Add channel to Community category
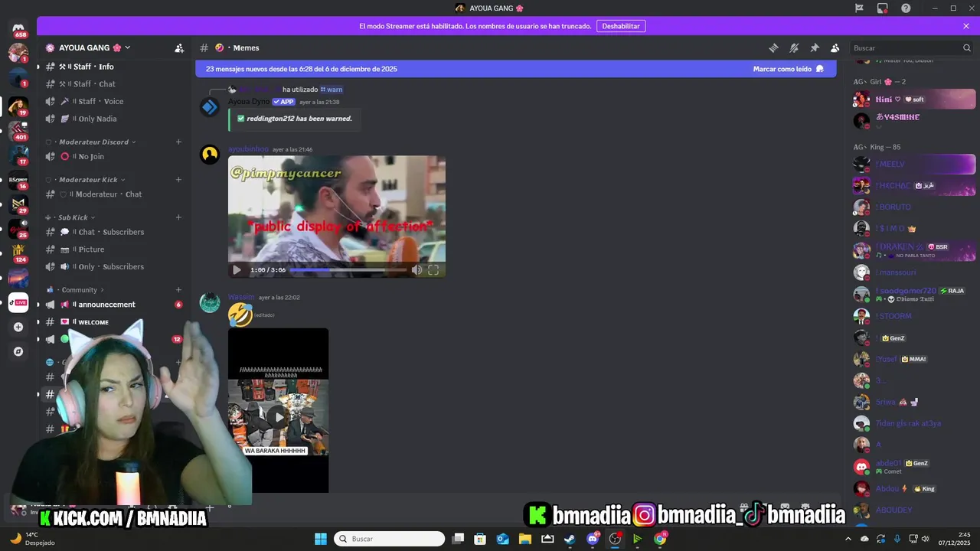980x551 pixels. (178, 290)
